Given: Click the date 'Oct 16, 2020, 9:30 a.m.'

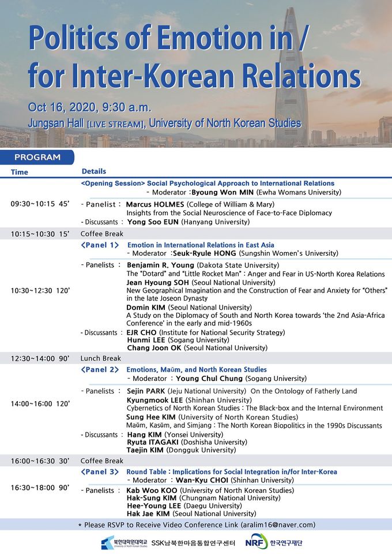Looking at the screenshot, I should (89, 107).
